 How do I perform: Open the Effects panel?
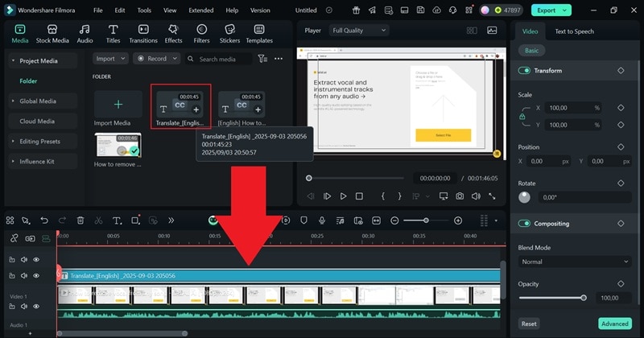[173, 34]
